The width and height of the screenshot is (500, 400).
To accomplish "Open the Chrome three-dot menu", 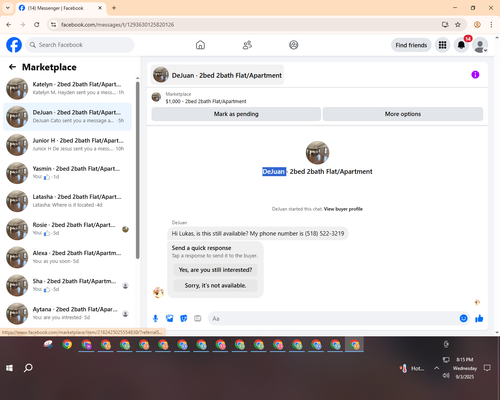I will (x=491, y=25).
